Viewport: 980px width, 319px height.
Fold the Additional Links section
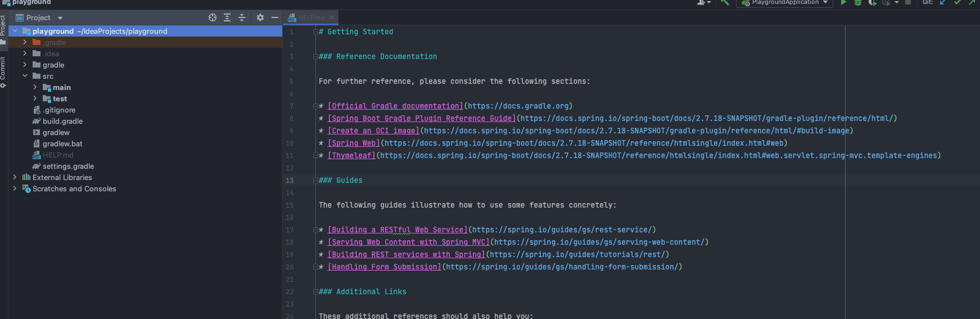point(315,292)
